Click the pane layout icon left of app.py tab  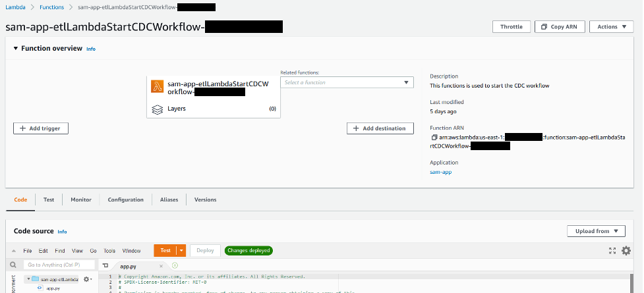105,266
